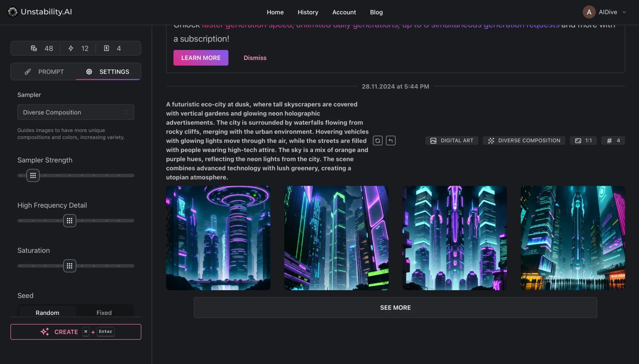Select the Fixed seed option
Viewport: 639px width, 364px height.
tap(104, 313)
